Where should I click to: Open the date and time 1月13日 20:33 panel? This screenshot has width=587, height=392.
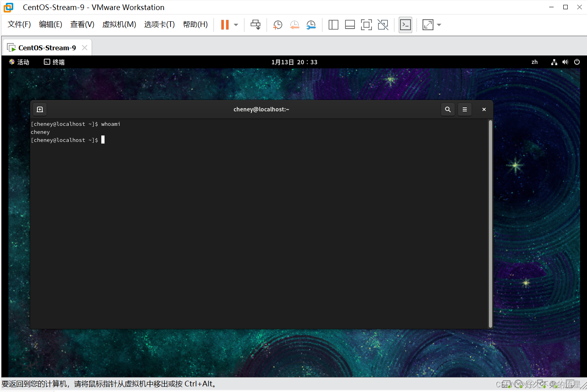point(294,62)
